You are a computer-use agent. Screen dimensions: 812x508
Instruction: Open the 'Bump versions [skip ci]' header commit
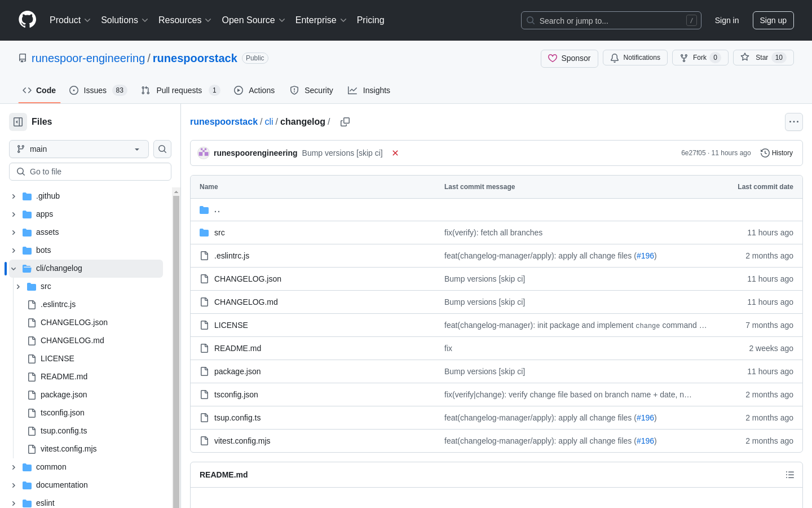pyautogui.click(x=342, y=153)
